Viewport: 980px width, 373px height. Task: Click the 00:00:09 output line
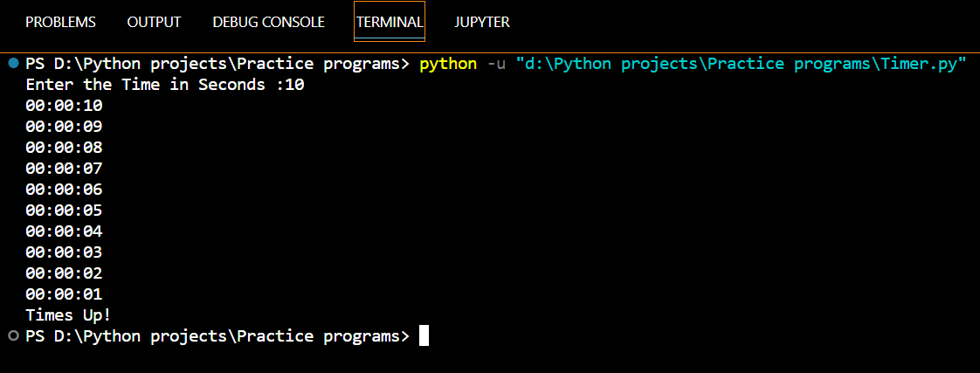[x=65, y=127]
